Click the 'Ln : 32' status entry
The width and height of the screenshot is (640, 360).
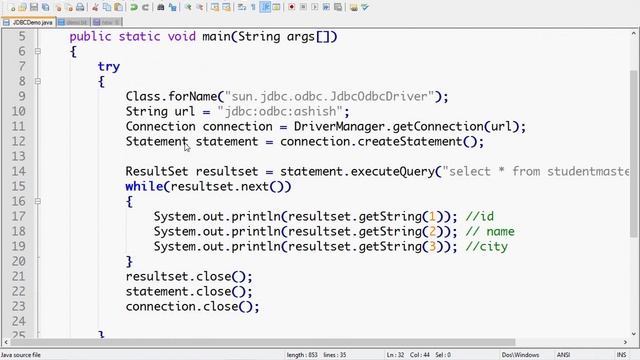395,355
